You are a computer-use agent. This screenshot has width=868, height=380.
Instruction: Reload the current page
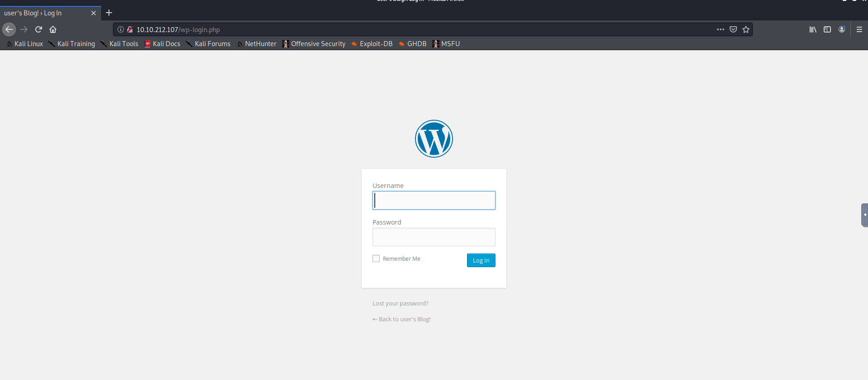38,29
